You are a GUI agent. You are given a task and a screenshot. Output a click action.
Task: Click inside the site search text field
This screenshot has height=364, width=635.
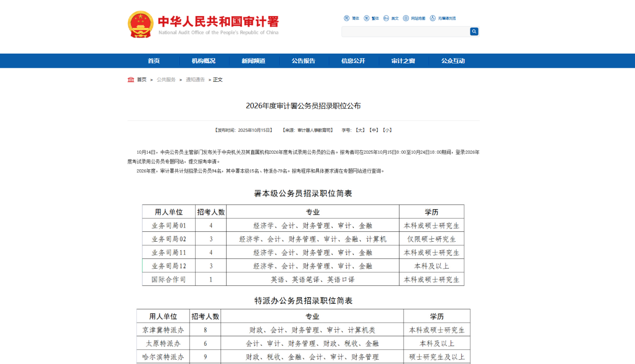pyautogui.click(x=405, y=32)
